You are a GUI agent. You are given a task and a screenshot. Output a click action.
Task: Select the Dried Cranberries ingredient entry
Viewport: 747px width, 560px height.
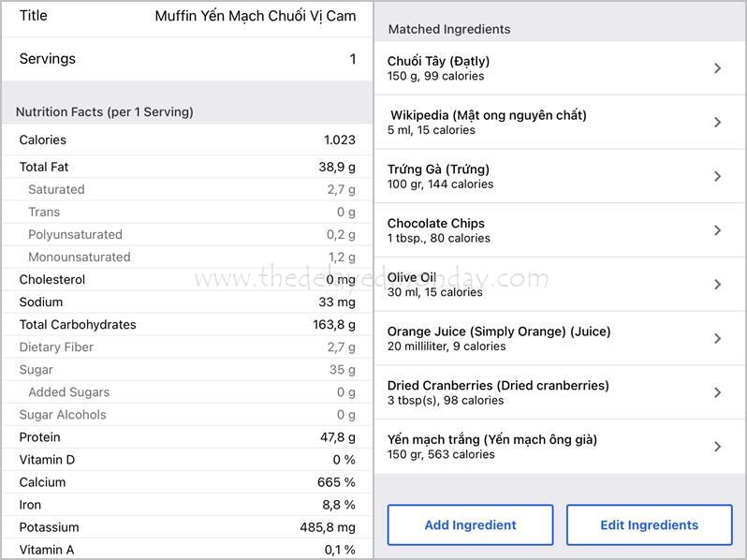pos(543,392)
